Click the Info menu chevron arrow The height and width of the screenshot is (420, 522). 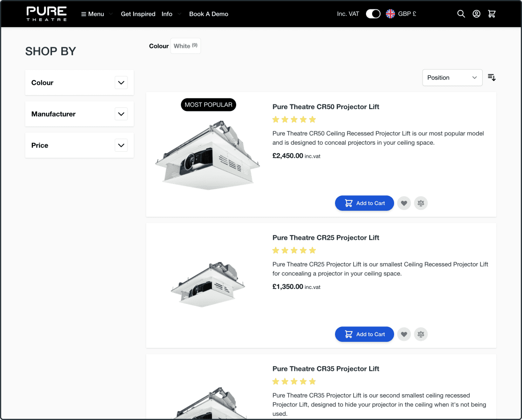point(179,14)
